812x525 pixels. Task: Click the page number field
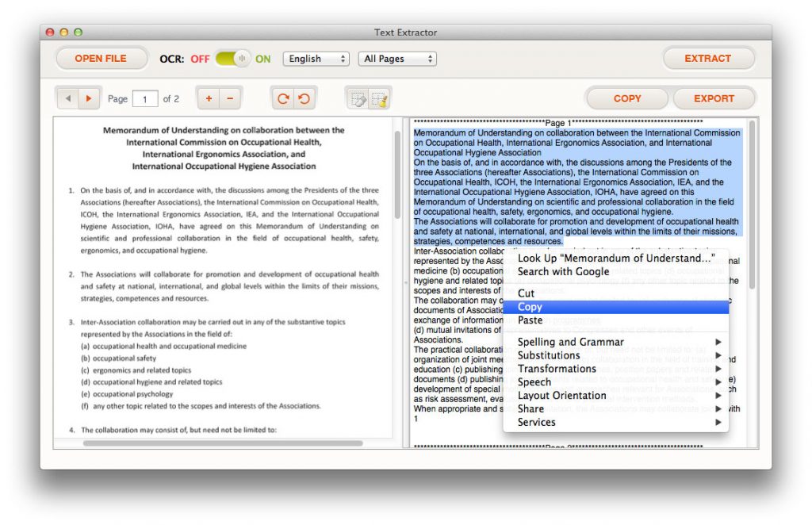click(x=145, y=98)
